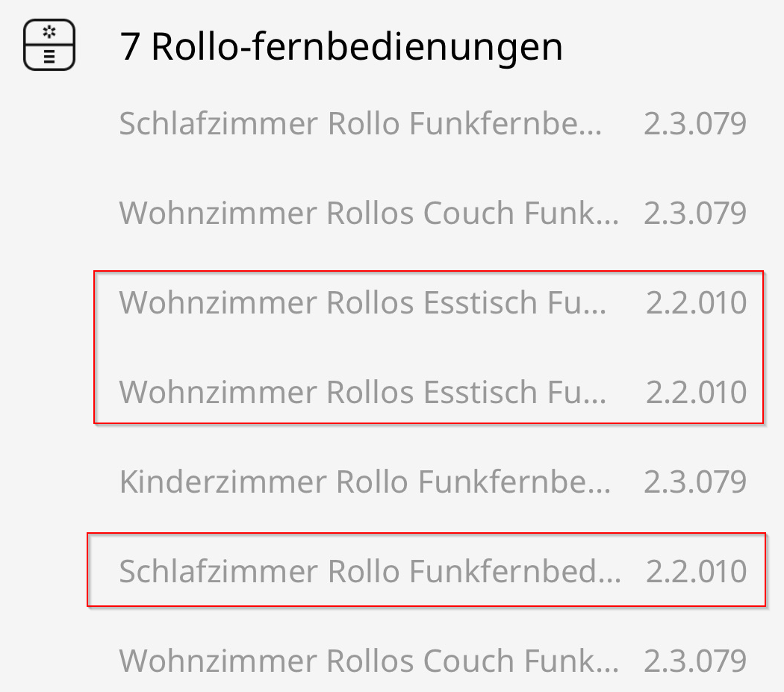Click the roller blind remote icon

49,46
